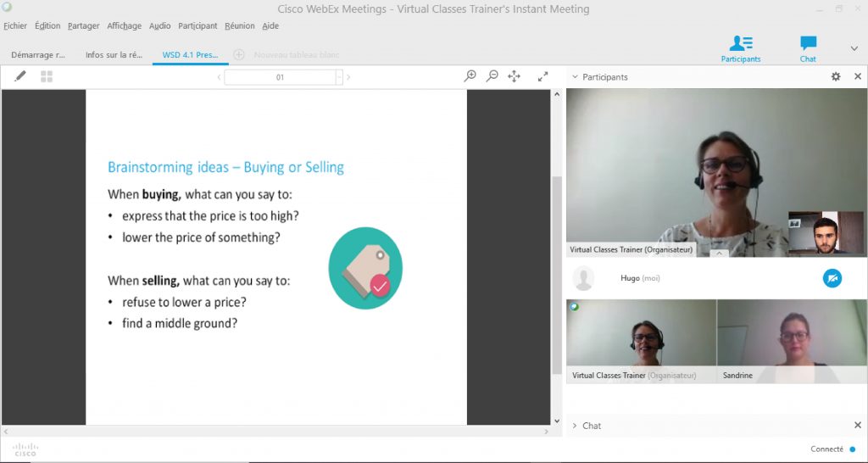
Task: Click the zoom in magnifier
Action: [x=470, y=75]
